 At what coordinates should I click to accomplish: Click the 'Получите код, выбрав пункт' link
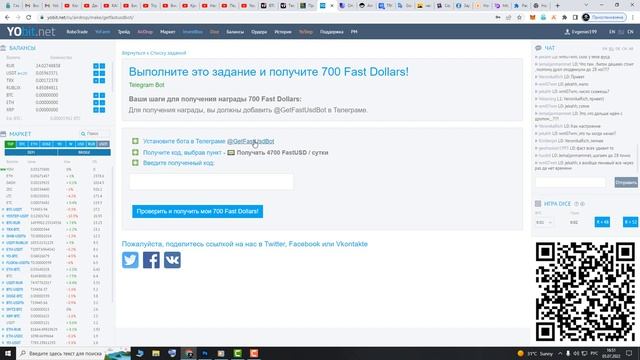pyautogui.click(x=182, y=152)
